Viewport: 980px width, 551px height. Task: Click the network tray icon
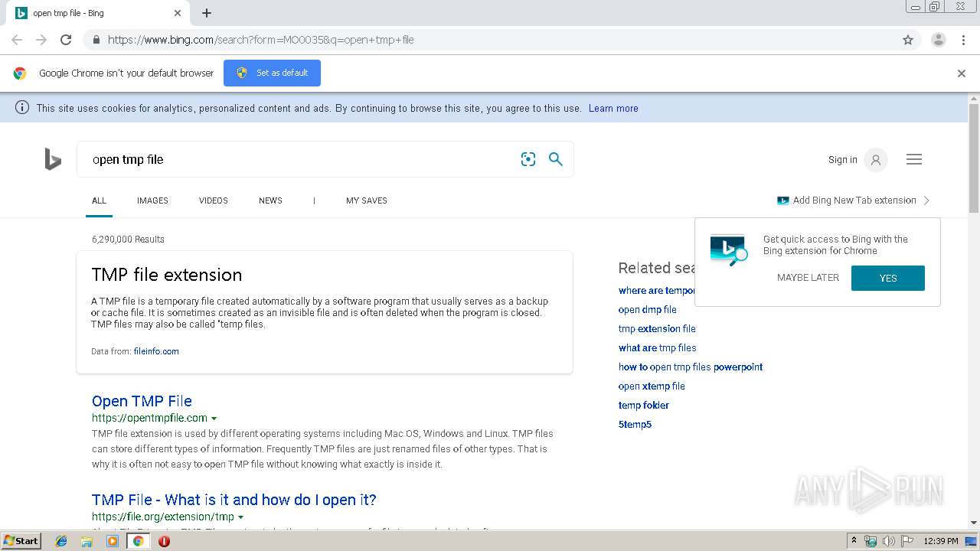pyautogui.click(x=871, y=541)
